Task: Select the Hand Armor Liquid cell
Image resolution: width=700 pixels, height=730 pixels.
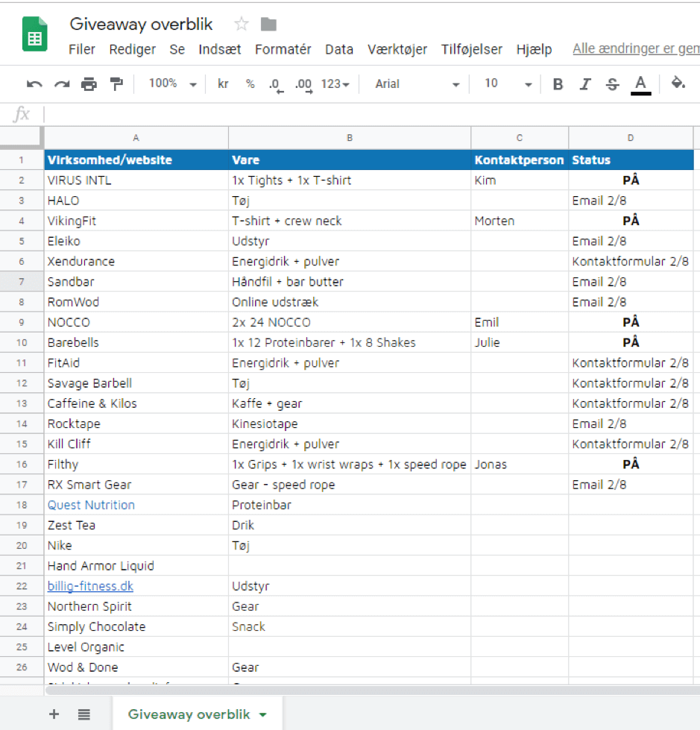Action: [x=136, y=566]
